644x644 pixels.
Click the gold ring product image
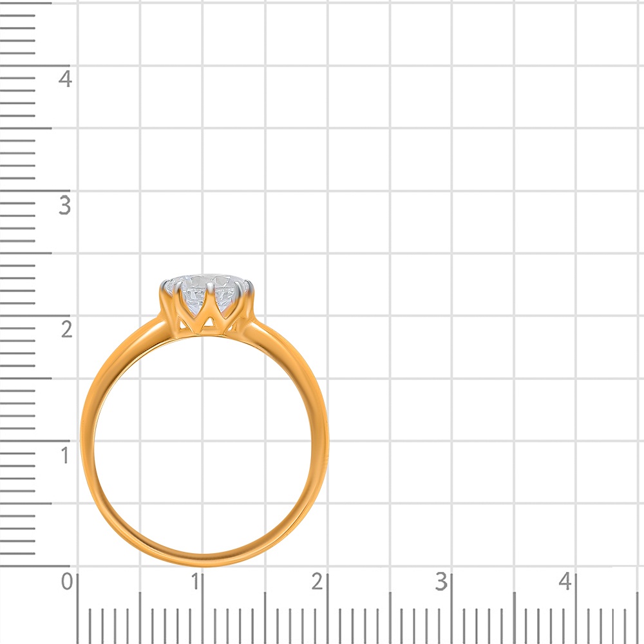point(205,420)
